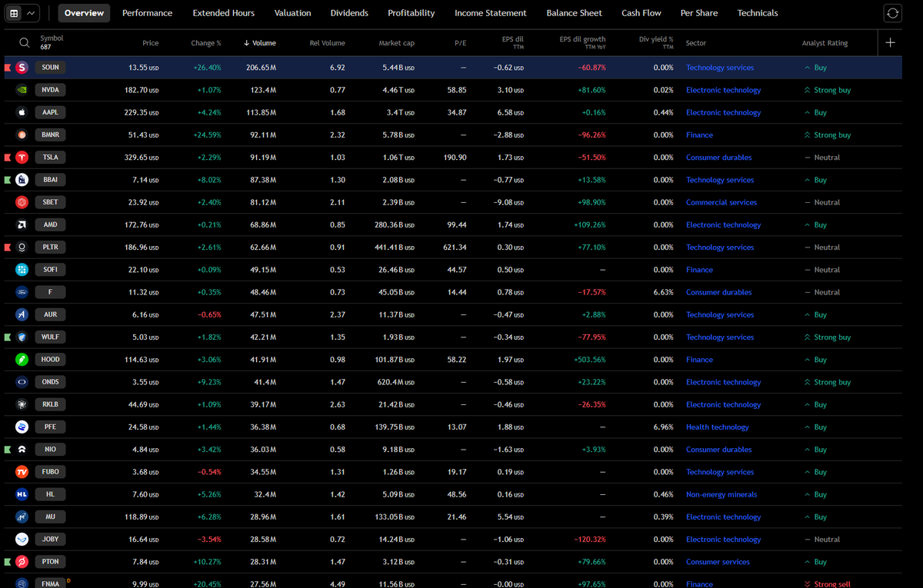Follow the Non-energy minerals sector link
This screenshot has width=923, height=588.
[x=721, y=495]
